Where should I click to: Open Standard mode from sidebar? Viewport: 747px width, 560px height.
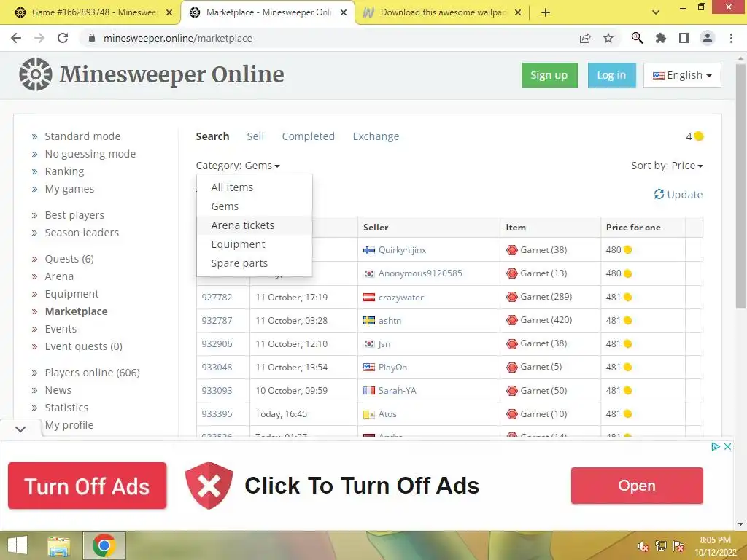coord(82,136)
